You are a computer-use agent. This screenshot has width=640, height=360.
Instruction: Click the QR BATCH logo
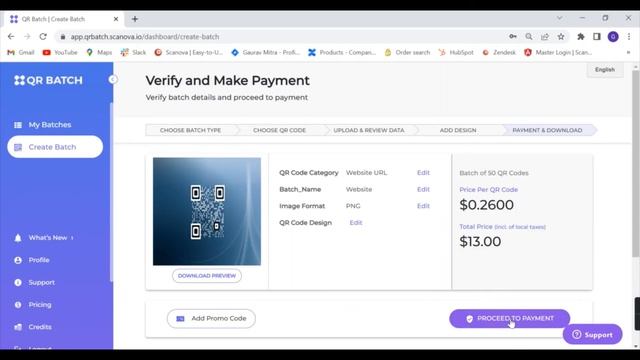48,80
